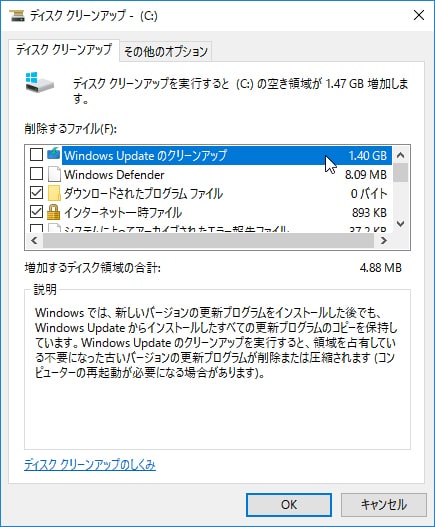The width and height of the screenshot is (435, 527).
Task: Click the file list scroll up arrow
Action: pos(400,155)
